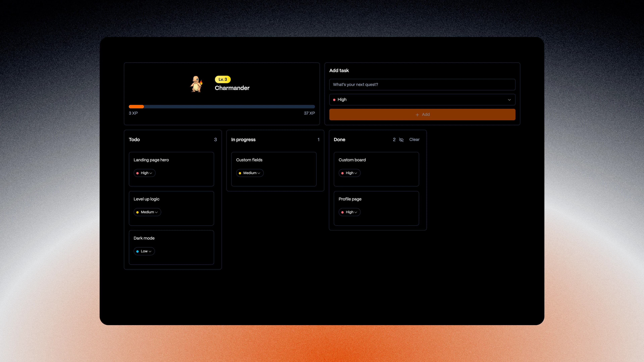Focus the 'What's your next quest?' input
Screen dimensions: 644x362
click(x=422, y=84)
